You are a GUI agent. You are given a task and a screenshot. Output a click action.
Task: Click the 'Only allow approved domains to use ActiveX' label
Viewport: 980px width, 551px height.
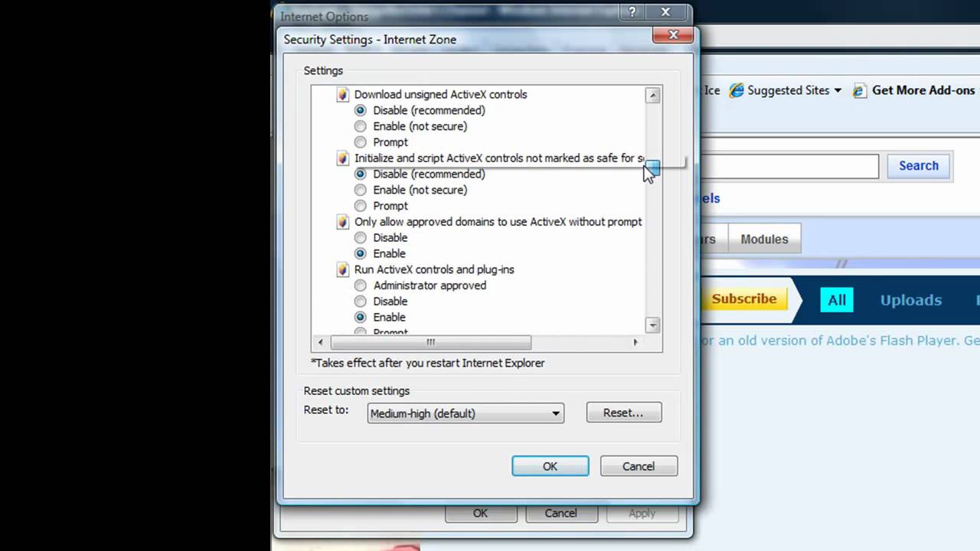498,222
